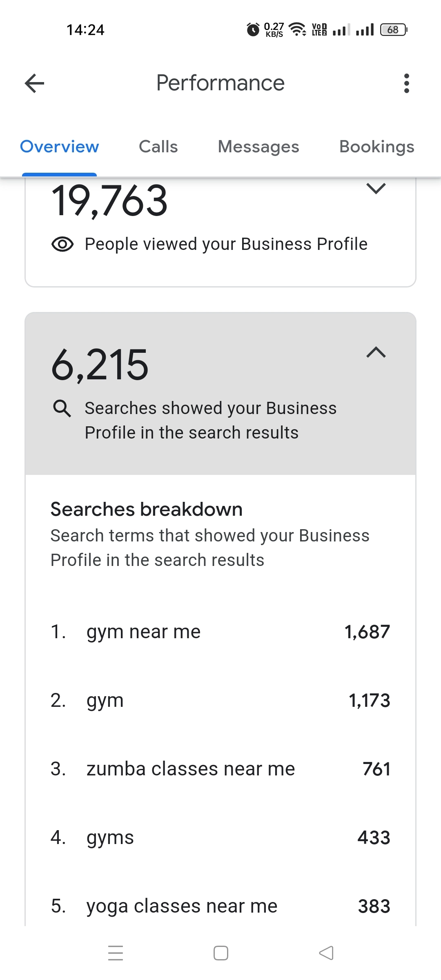Viewport: 441px width, 980px height.
Task: Switch to the Messages tab
Action: click(x=258, y=147)
